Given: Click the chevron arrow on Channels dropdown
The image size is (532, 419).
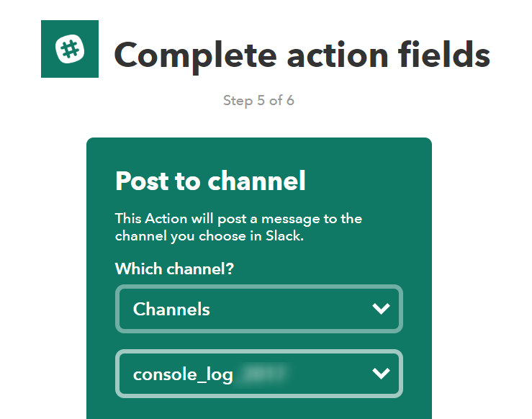Looking at the screenshot, I should tap(380, 309).
